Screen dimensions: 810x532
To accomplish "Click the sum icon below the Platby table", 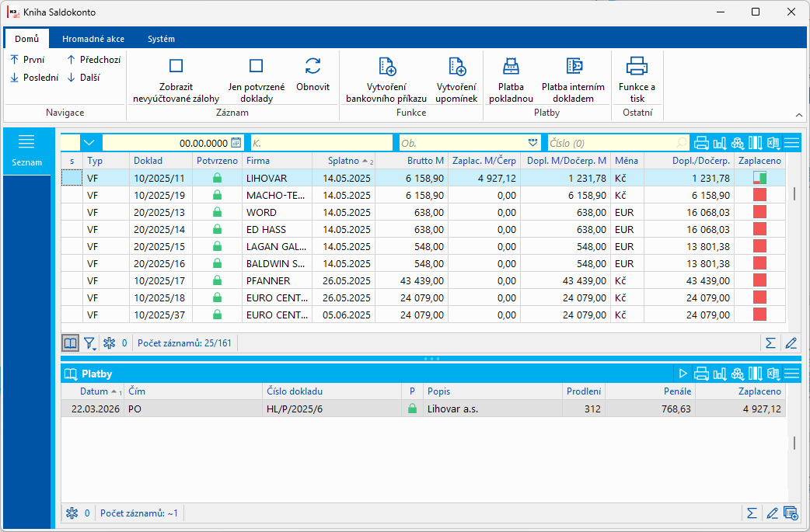I will click(x=752, y=513).
